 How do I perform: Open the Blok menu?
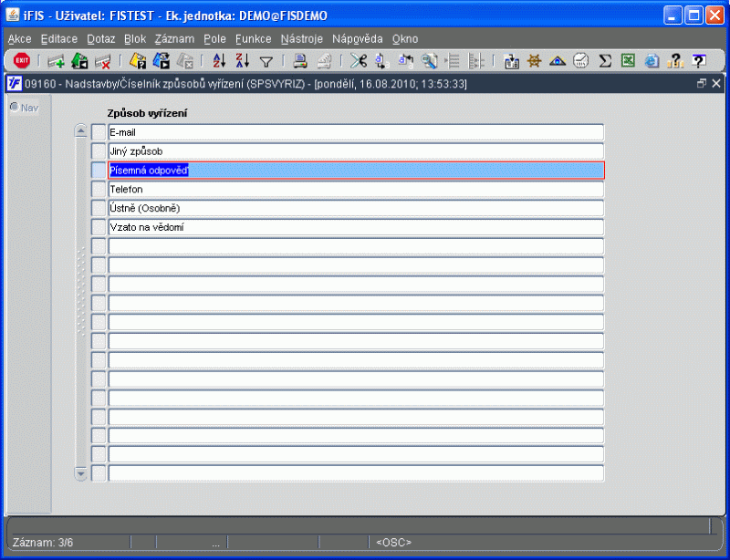point(135,39)
